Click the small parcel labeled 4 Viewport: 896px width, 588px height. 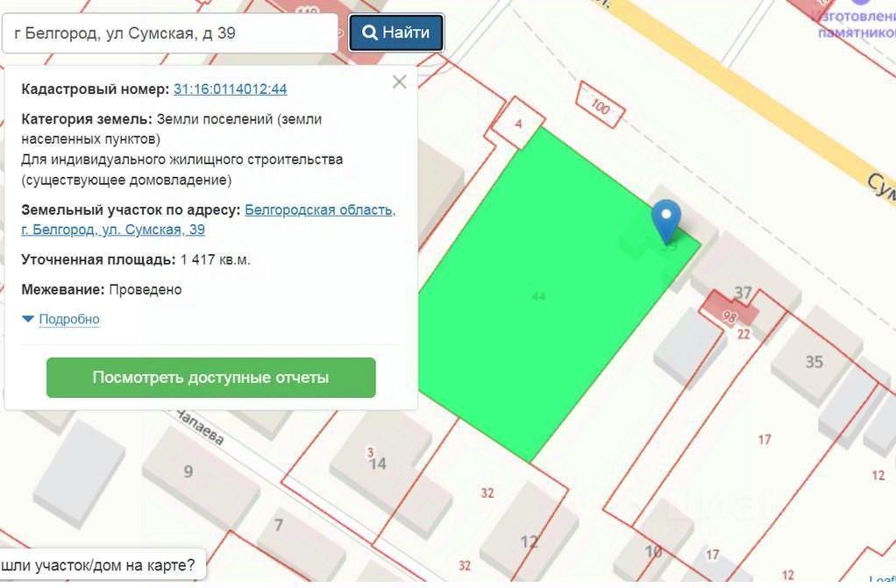coord(518,123)
